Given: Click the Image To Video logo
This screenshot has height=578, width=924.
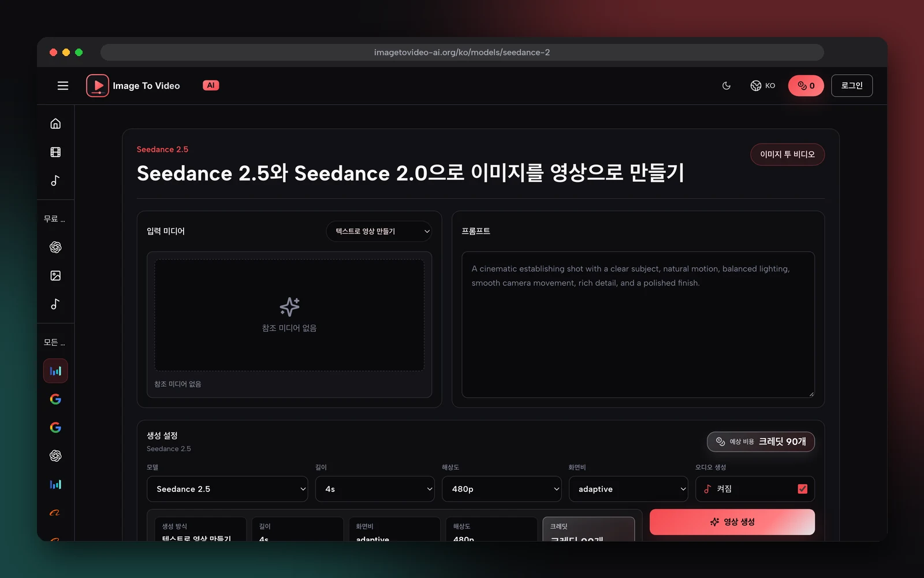Looking at the screenshot, I should point(133,86).
